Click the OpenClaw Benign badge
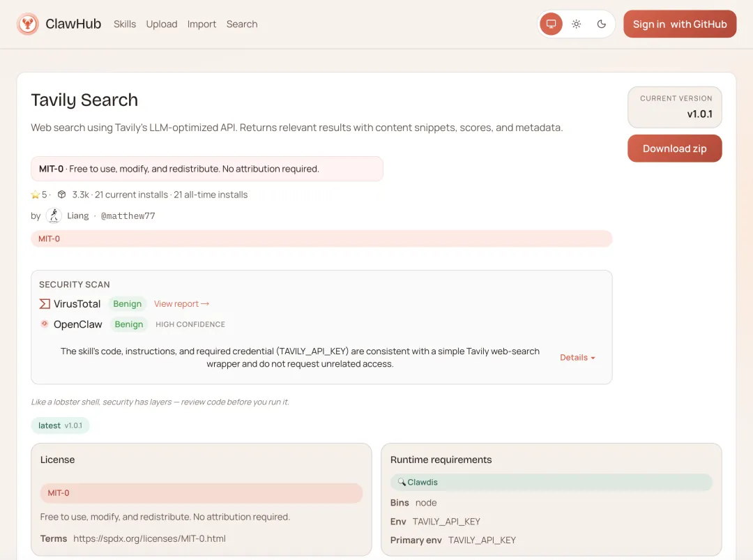The width and height of the screenshot is (753, 560). 129,324
